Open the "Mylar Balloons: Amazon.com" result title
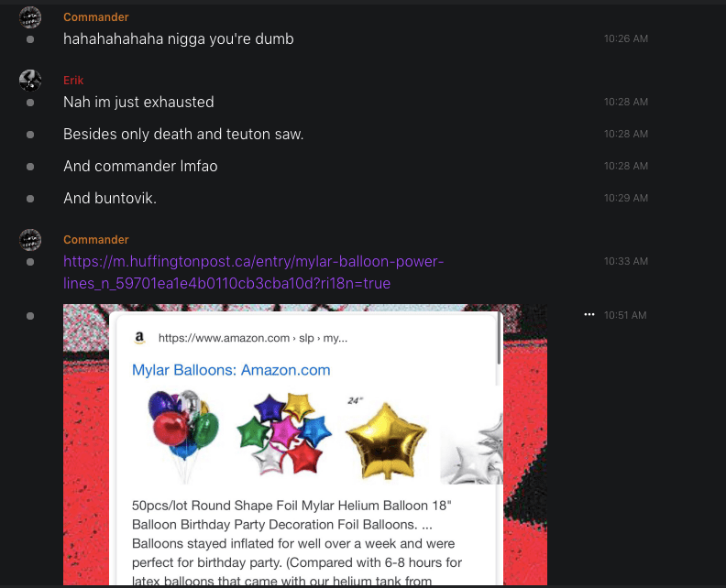This screenshot has width=726, height=588. tap(231, 370)
